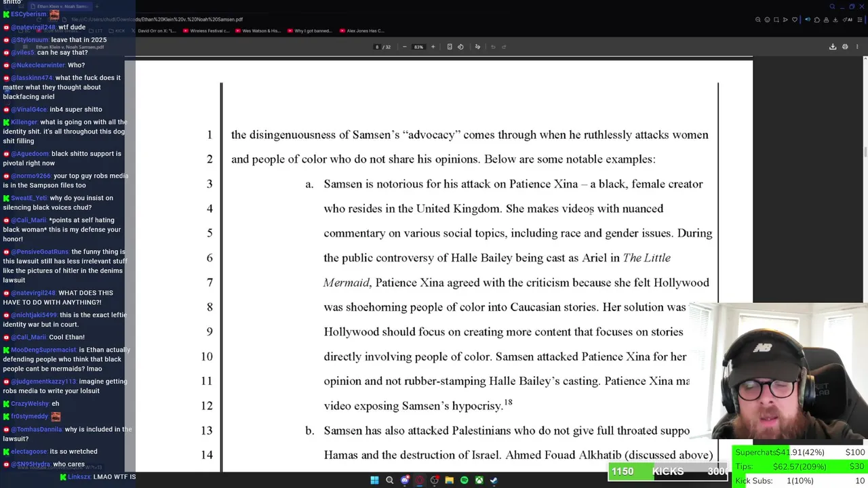The height and width of the screenshot is (488, 868).
Task: Click the PDF page number field showing 8
Action: click(x=377, y=47)
